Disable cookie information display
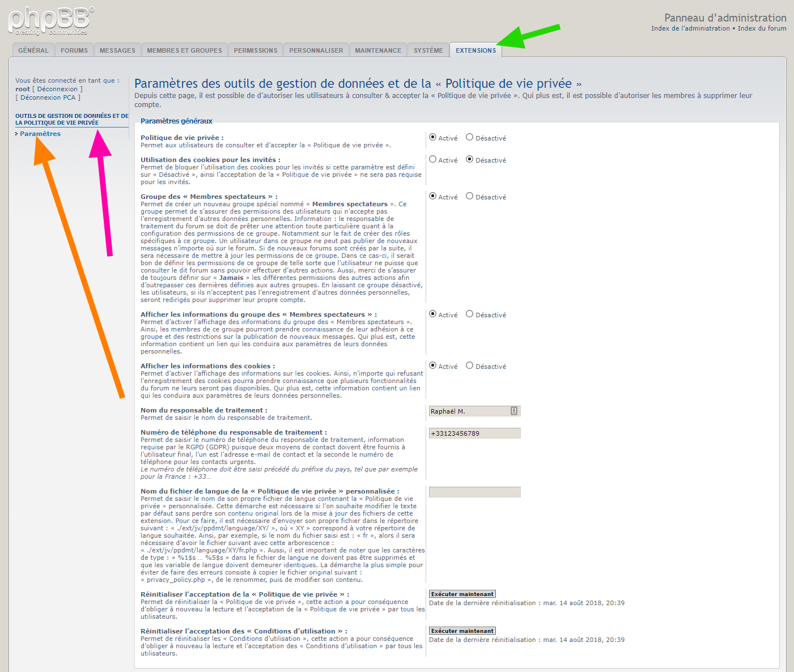The width and height of the screenshot is (794, 672). [469, 365]
